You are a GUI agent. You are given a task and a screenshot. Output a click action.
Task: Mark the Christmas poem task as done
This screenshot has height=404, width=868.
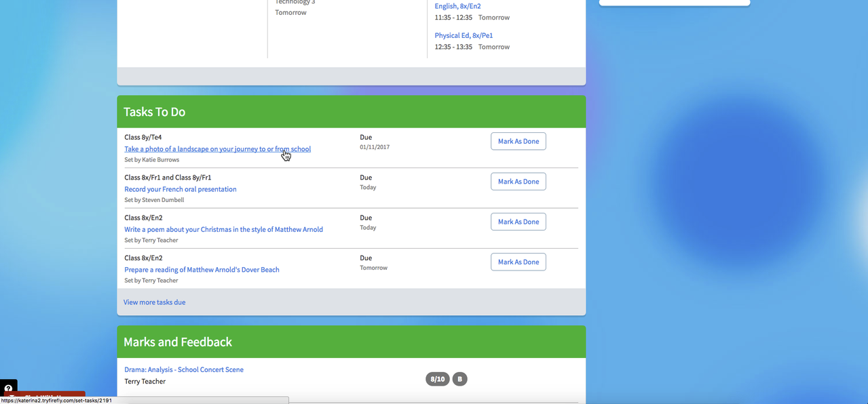[x=518, y=221]
